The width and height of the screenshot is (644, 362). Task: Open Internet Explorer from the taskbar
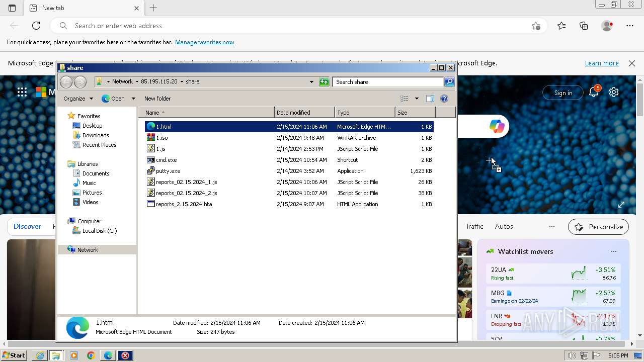click(x=40, y=355)
